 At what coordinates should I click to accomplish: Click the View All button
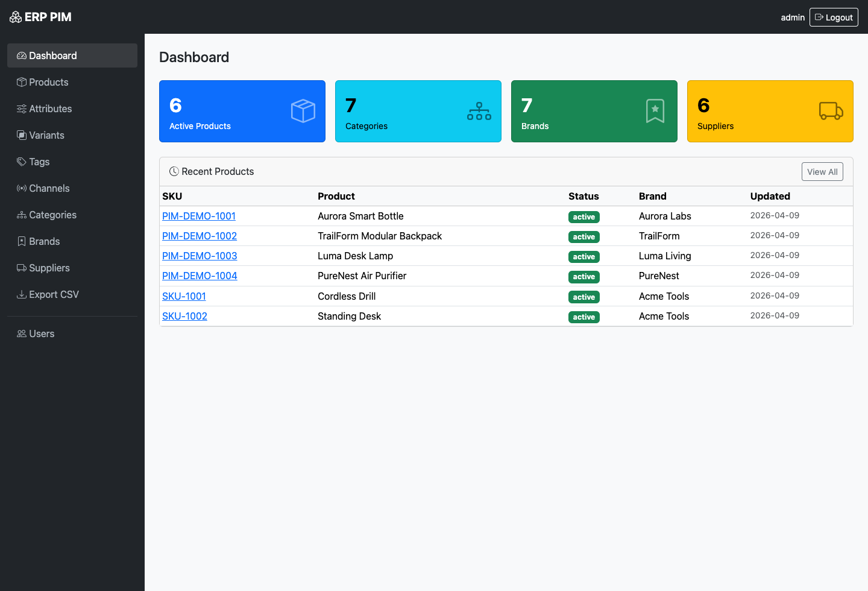click(822, 171)
